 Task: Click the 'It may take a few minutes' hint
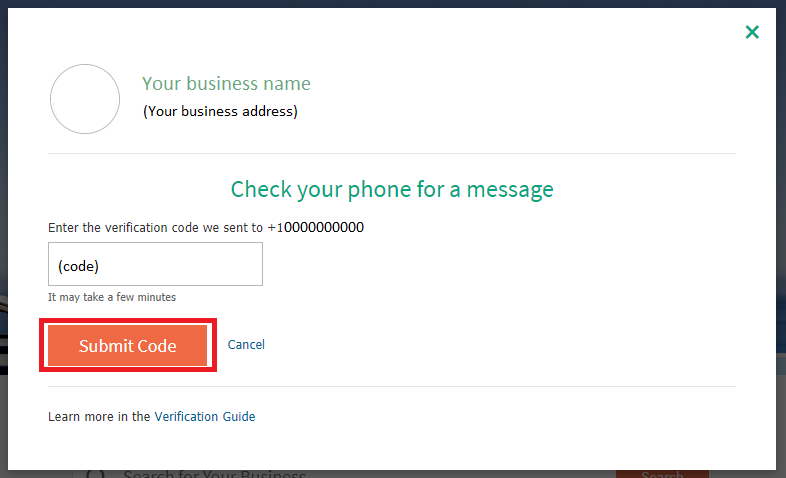point(112,297)
